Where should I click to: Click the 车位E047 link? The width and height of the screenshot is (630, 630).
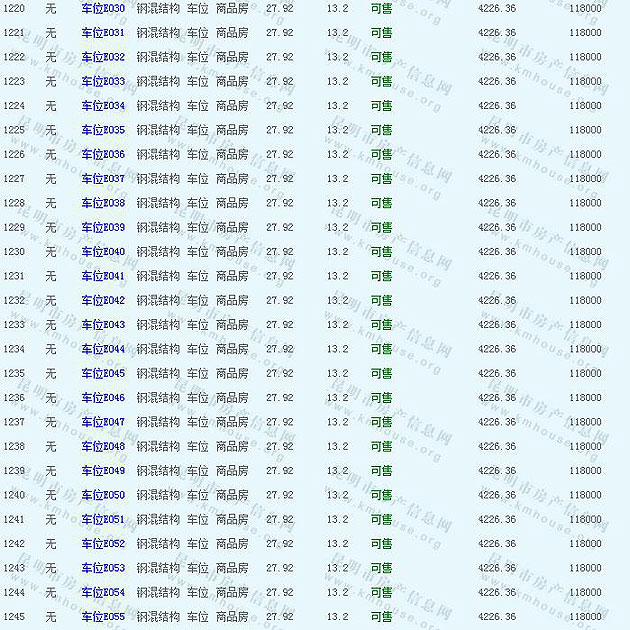(103, 422)
